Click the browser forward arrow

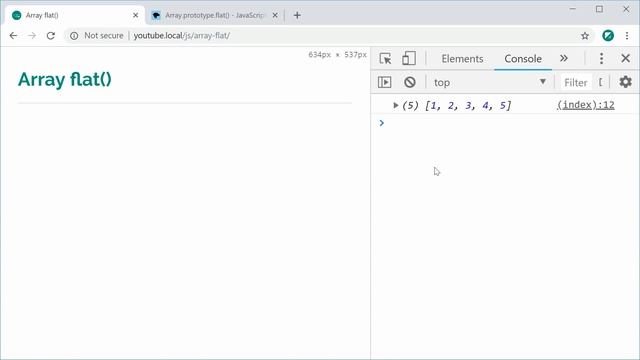(x=32, y=36)
